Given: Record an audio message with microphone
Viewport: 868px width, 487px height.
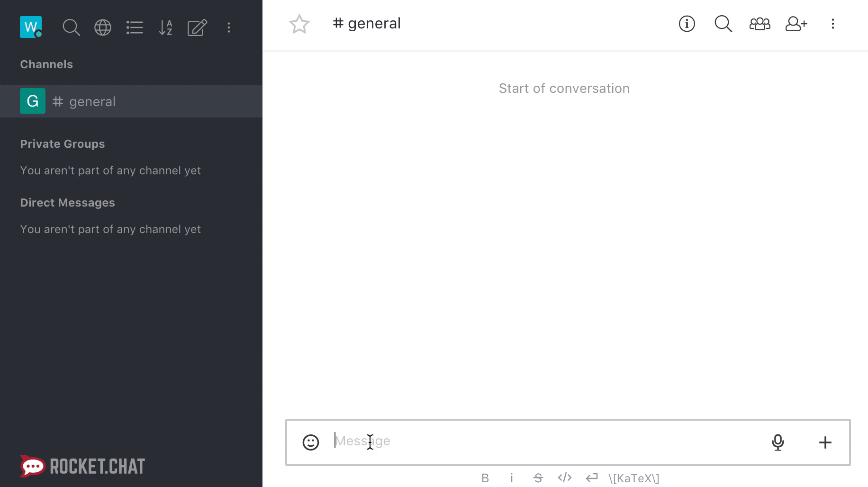Looking at the screenshot, I should [778, 442].
